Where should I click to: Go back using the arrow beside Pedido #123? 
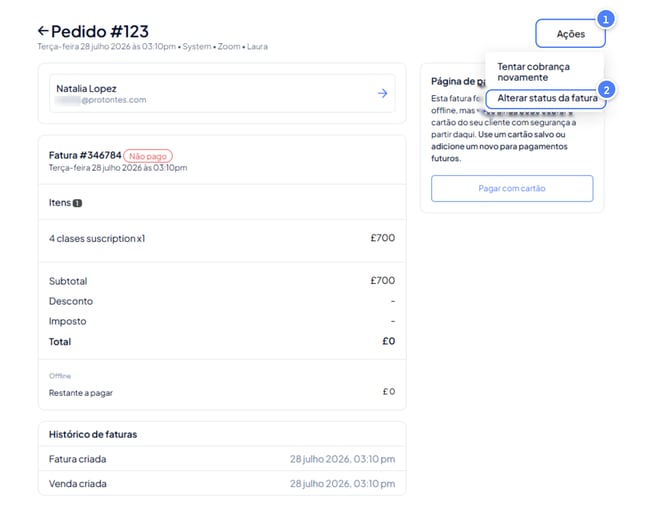point(43,31)
